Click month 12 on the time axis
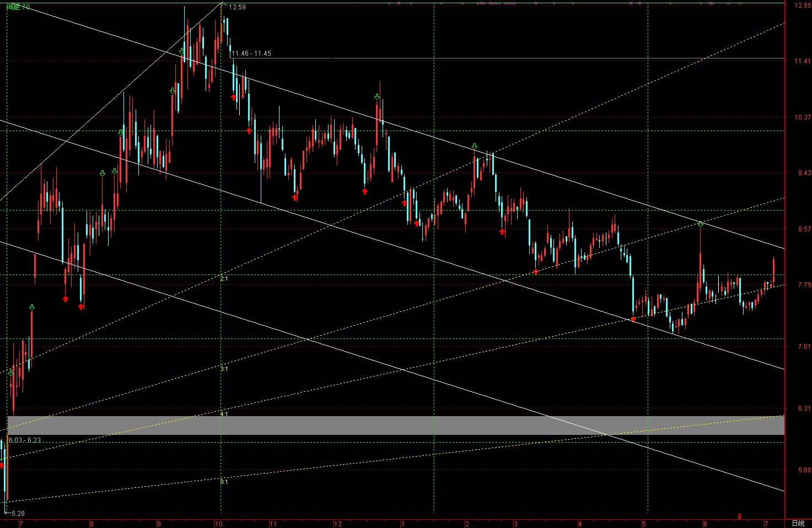Viewport: 812px width, 528px height. click(x=338, y=524)
